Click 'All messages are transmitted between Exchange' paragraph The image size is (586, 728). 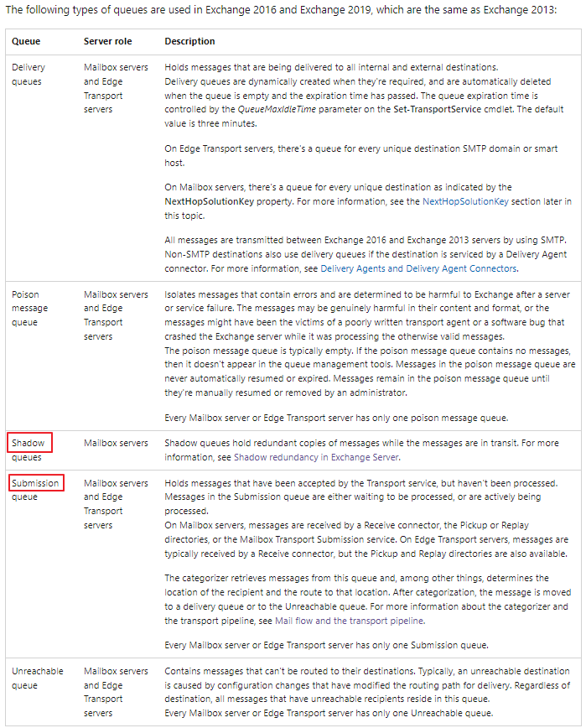click(366, 254)
